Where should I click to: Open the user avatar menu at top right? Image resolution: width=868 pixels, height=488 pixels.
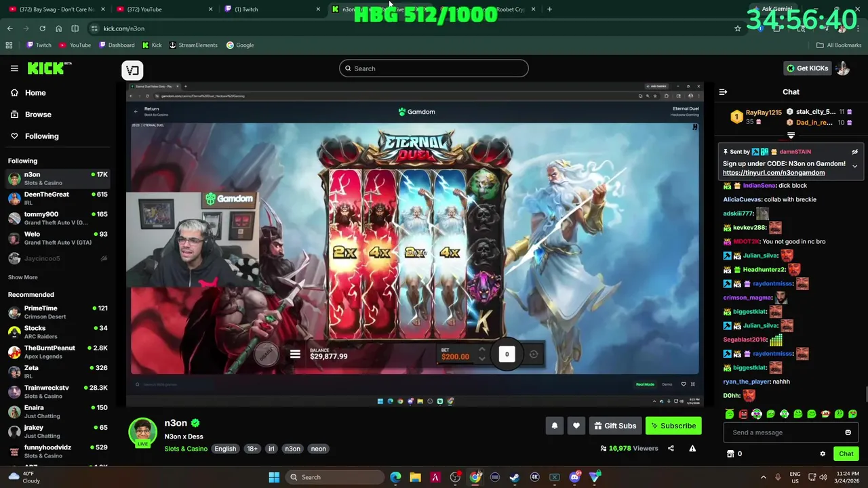pos(842,68)
